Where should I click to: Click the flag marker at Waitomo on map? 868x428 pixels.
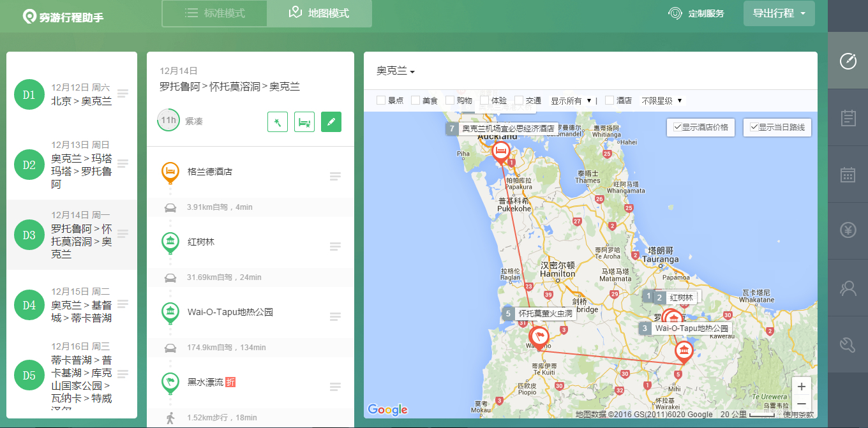point(540,337)
